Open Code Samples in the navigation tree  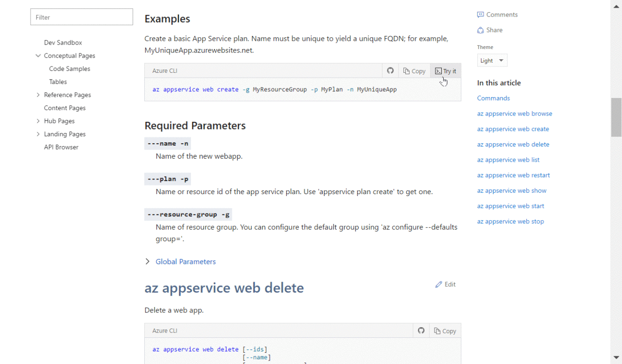point(69,68)
